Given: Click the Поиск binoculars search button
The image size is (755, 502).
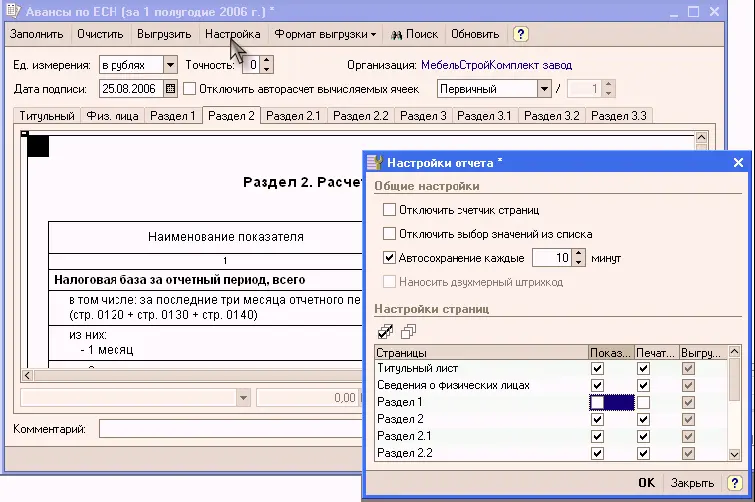Looking at the screenshot, I should coord(414,34).
